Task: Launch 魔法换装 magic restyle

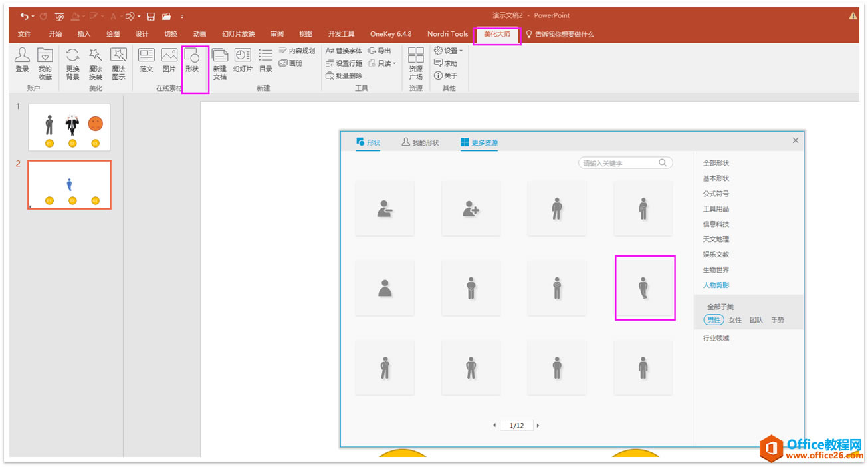Action: pyautogui.click(x=95, y=64)
